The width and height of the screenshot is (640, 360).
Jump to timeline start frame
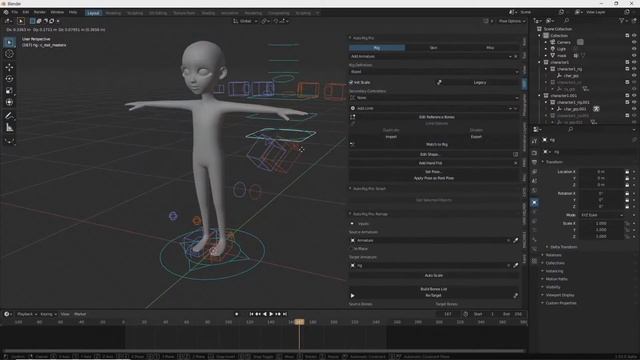coord(251,314)
